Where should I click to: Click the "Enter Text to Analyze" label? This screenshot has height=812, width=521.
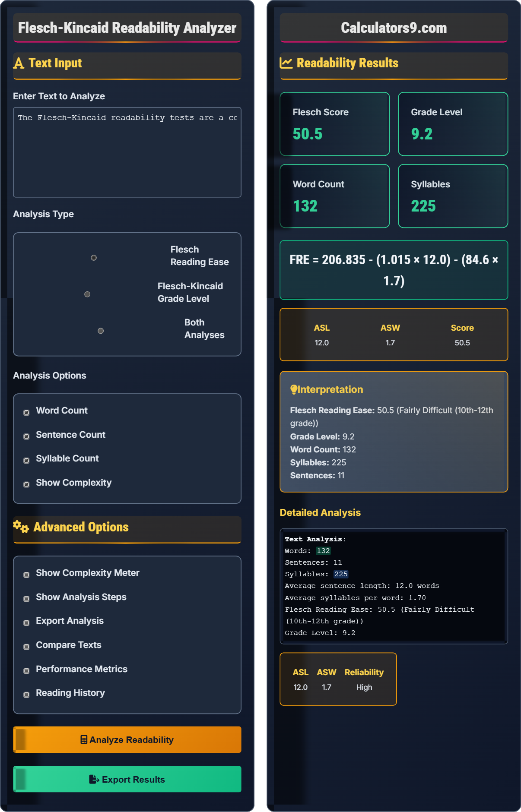59,96
